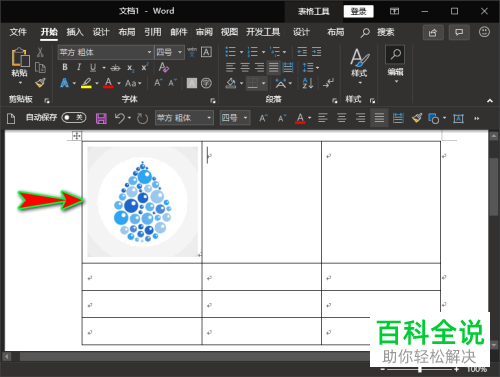Switch to the 开发工具 Developer tab
Screen dimensions: 500x377
coord(263,32)
